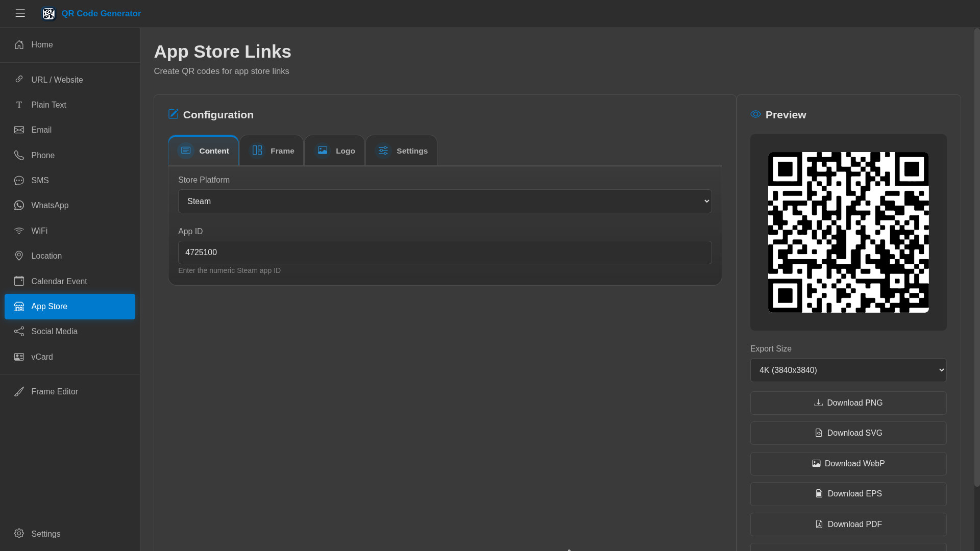Click the Preview eye icon
Image resolution: width=980 pixels, height=551 pixels.
[x=755, y=114]
